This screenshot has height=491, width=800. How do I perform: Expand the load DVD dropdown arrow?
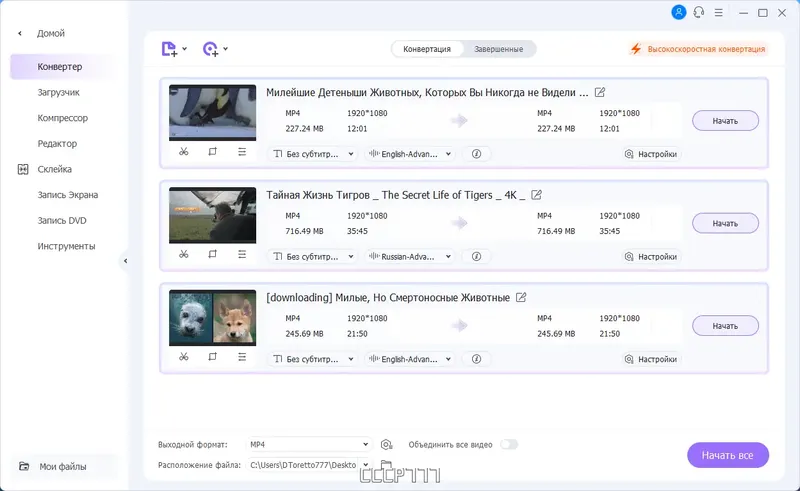[226, 49]
